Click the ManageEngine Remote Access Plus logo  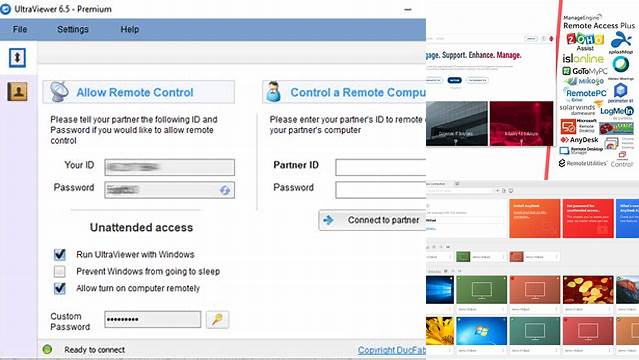click(599, 22)
